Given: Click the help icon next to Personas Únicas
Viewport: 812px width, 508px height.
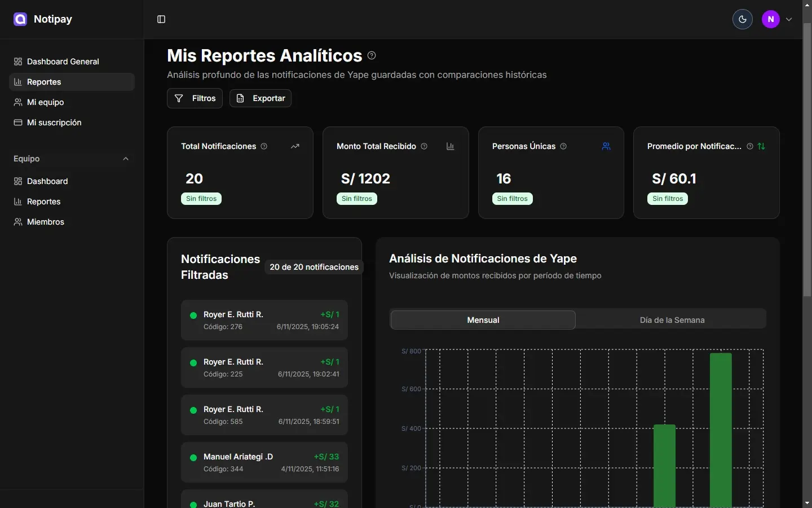Looking at the screenshot, I should click(563, 146).
